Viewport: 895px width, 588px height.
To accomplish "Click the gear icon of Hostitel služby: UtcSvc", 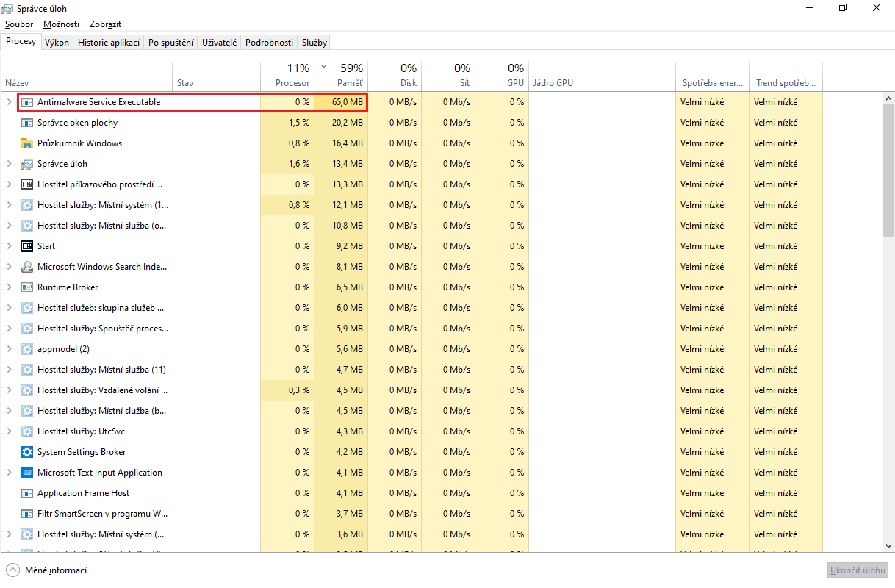I will [27, 431].
